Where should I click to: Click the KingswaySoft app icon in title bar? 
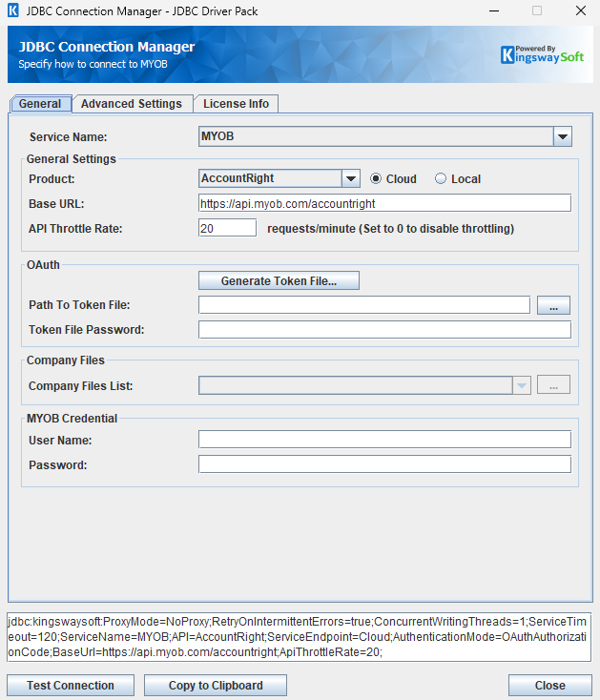pyautogui.click(x=13, y=10)
